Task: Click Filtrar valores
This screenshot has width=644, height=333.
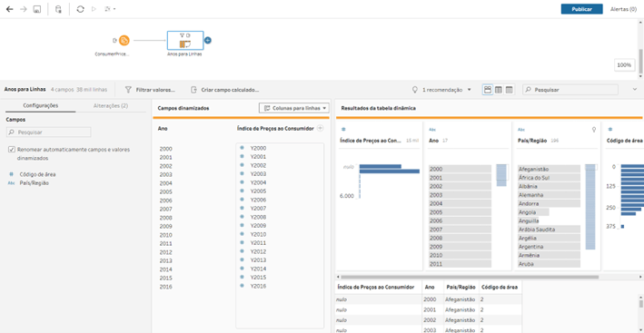Action: [x=150, y=90]
